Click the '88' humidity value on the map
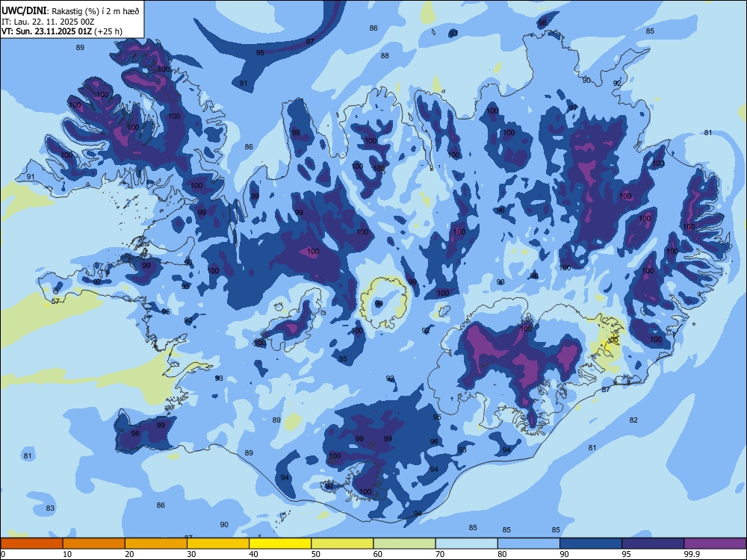 tap(385, 56)
